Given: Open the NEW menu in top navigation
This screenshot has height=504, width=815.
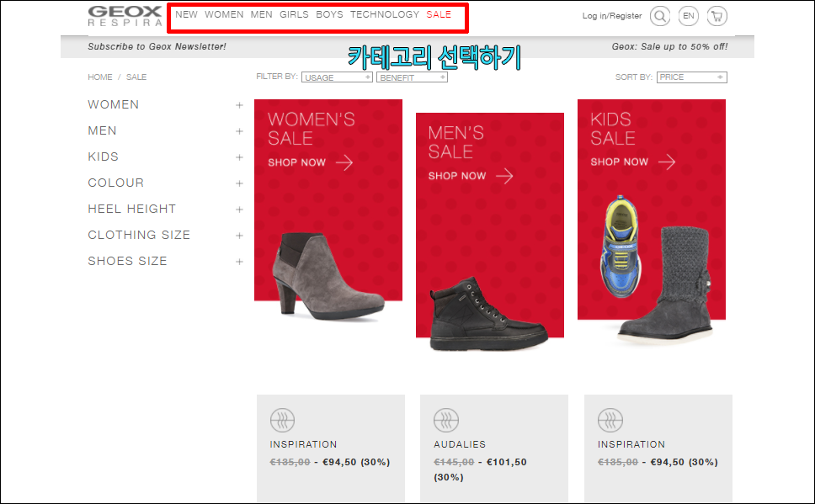Looking at the screenshot, I should coord(186,14).
